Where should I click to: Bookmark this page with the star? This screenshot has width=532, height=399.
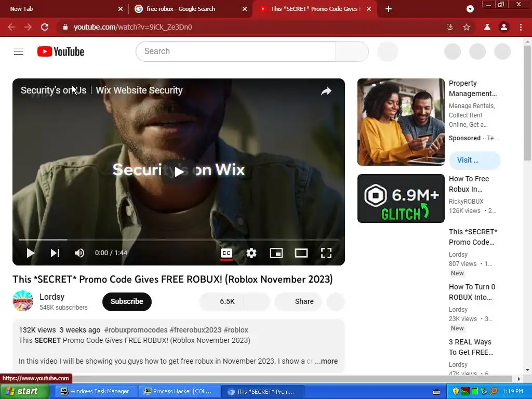coord(467,27)
